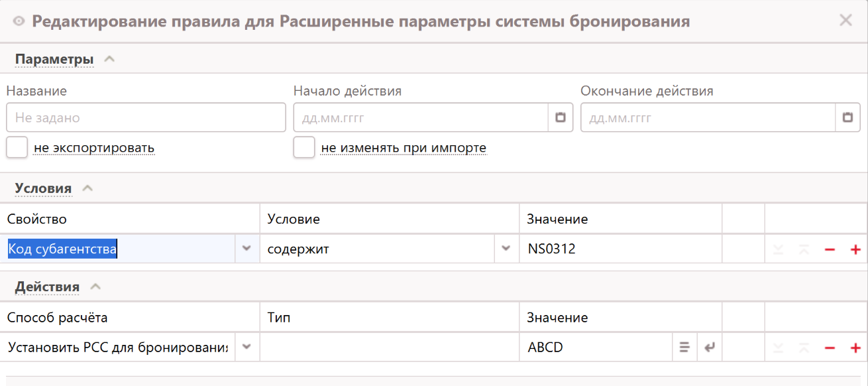Open calendar picker for Начало действия
This screenshot has width=868, height=386.
pos(561,117)
